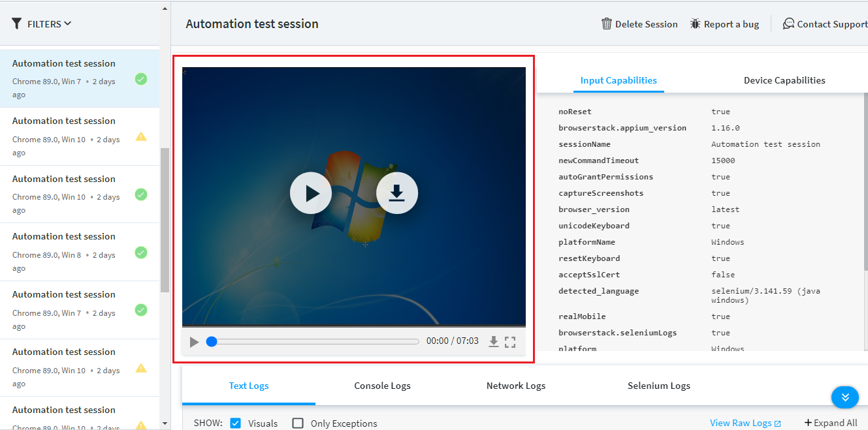The height and width of the screenshot is (430, 868).
Task: Click the detected_language capability name
Action: click(x=599, y=291)
